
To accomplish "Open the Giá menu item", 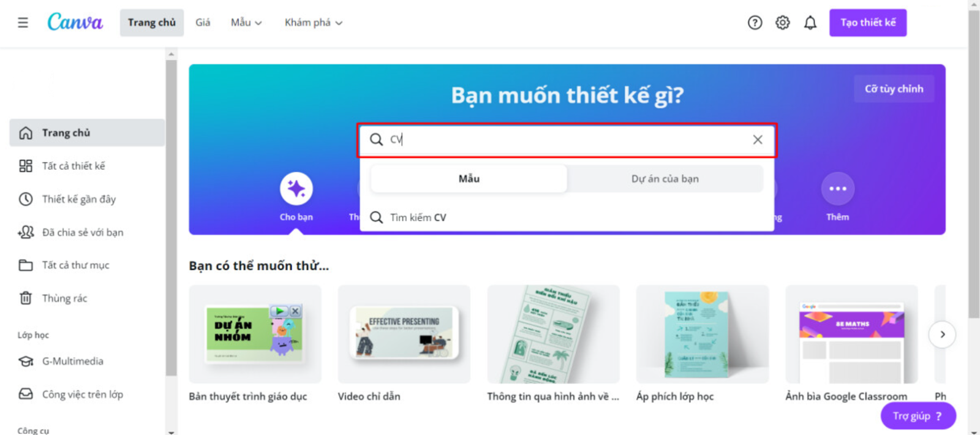I will coord(203,23).
